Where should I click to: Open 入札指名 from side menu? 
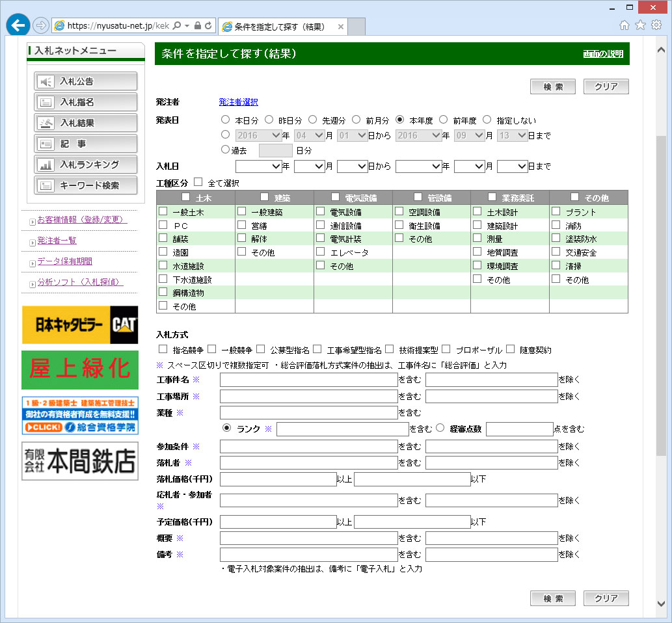(86, 102)
